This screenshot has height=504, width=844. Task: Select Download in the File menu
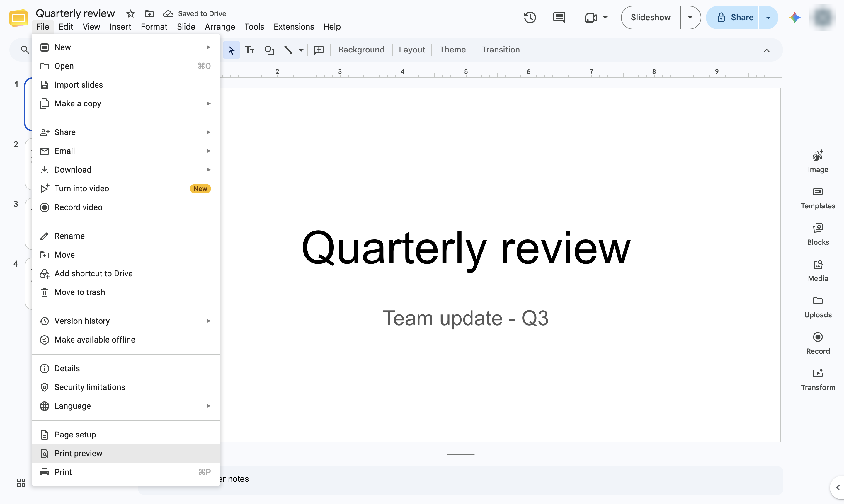click(x=126, y=169)
